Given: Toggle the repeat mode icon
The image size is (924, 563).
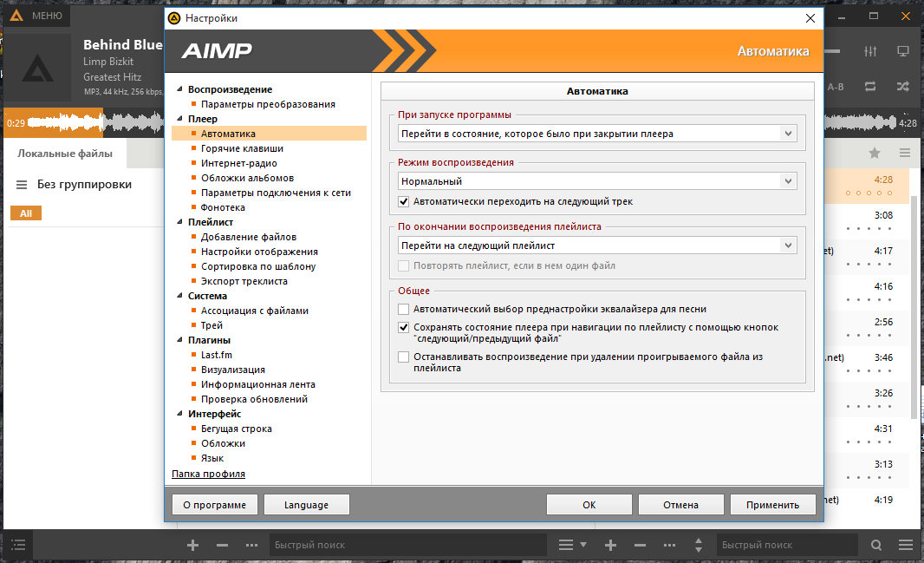Looking at the screenshot, I should point(869,87).
